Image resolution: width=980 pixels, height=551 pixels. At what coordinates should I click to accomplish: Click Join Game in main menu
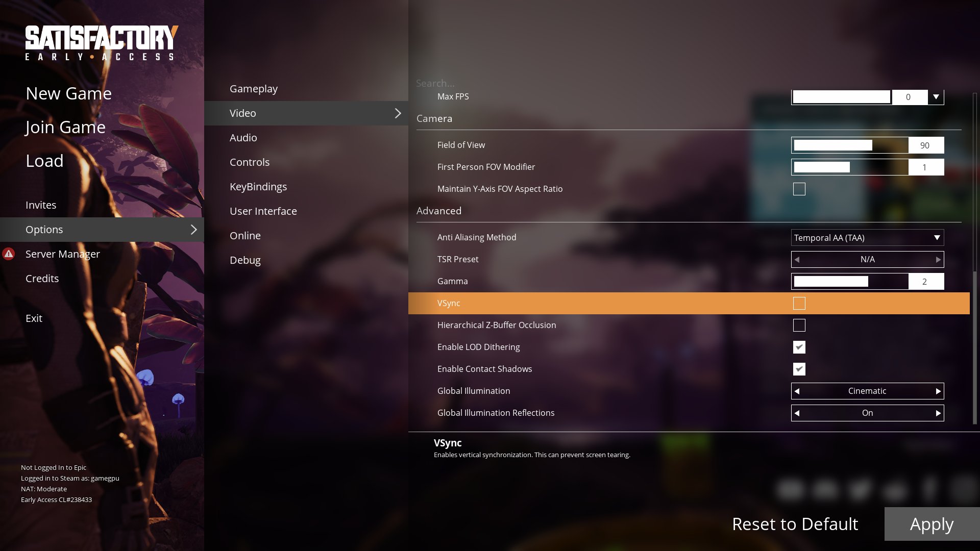[x=65, y=127]
